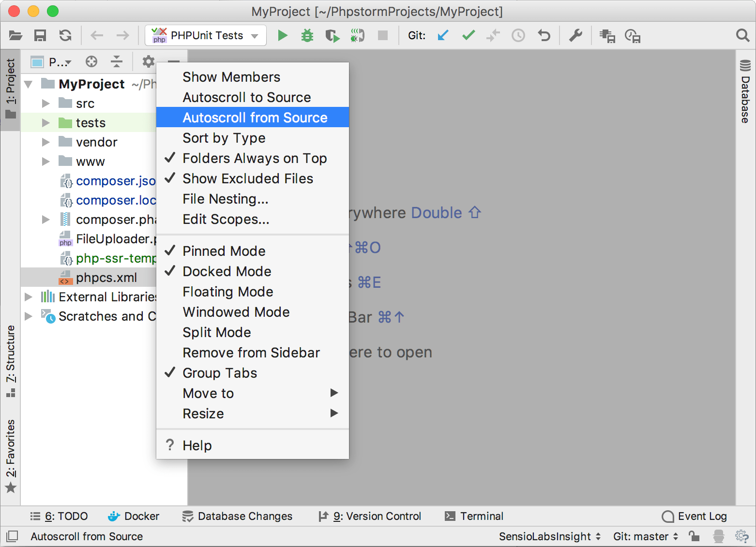Expand the External Libraries node
Viewport: 756px width, 547px height.
29,296
